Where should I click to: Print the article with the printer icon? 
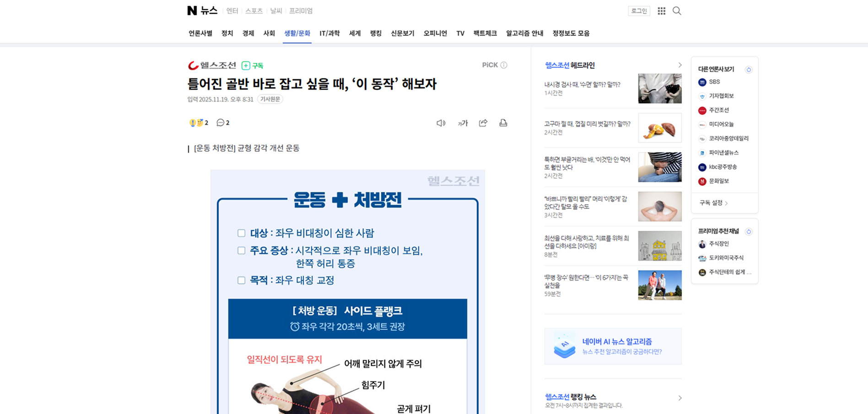503,123
